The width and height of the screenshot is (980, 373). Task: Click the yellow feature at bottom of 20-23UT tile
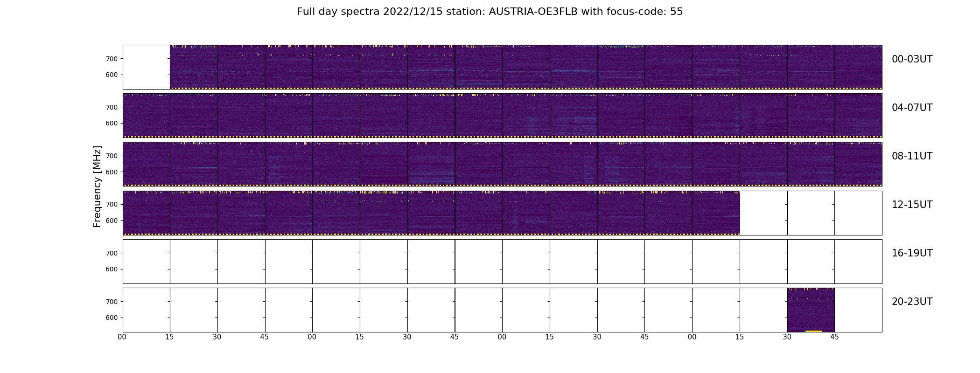click(x=813, y=331)
